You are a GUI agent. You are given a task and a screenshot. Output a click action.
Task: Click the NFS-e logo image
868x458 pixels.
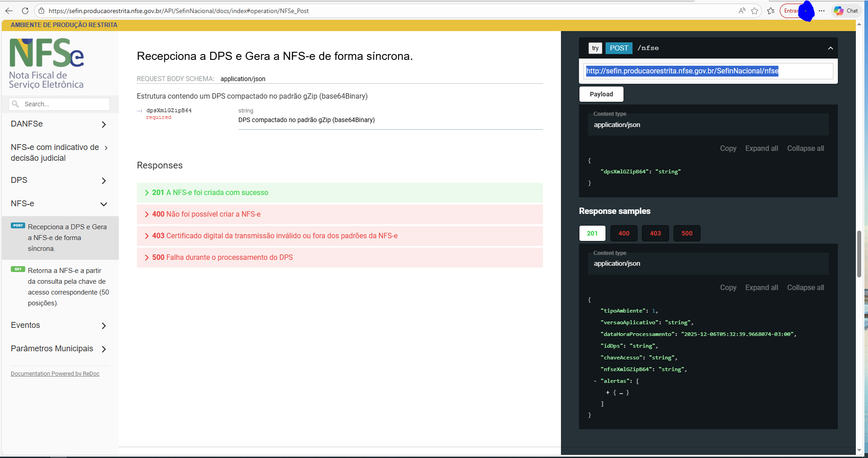coord(46,63)
